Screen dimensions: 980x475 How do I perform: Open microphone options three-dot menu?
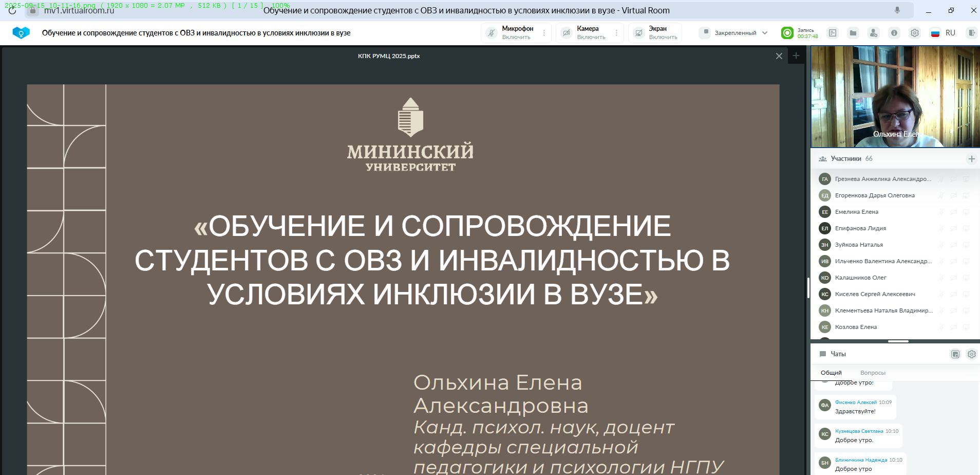click(x=544, y=33)
